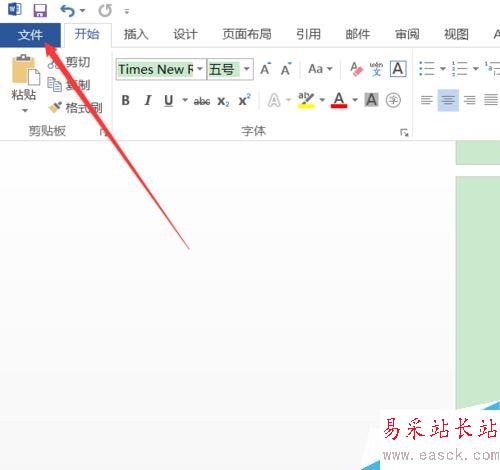Clear all formatting with eraser icon
Screen dimensions: 500x470
pyautogui.click(x=356, y=69)
